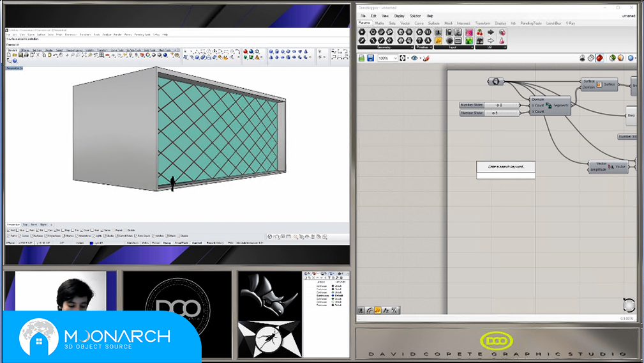Toggle the End osnap checkbox in Rhino
Screen dimensions: 644x363
[9, 230]
